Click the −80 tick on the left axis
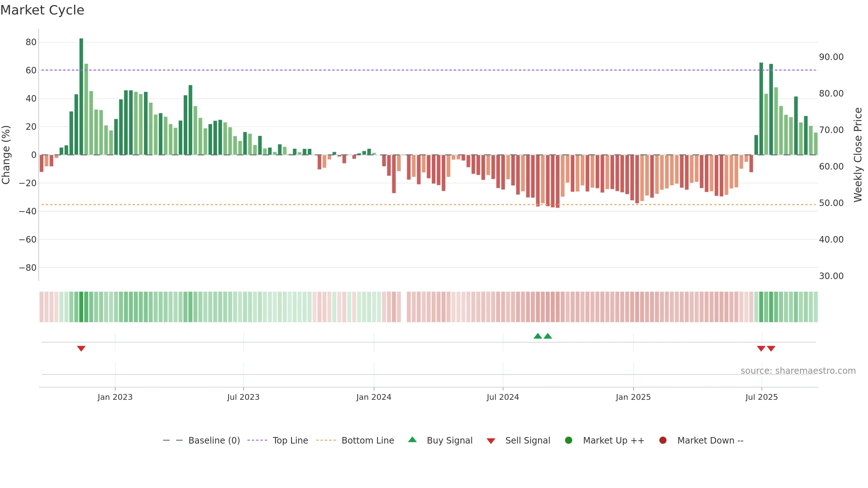The image size is (868, 488). click(28, 268)
